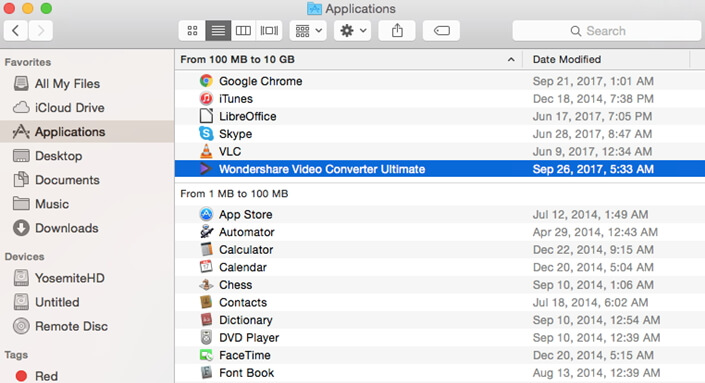This screenshot has height=383, width=705.
Task: Click the Edit Tags button
Action: pos(441,31)
